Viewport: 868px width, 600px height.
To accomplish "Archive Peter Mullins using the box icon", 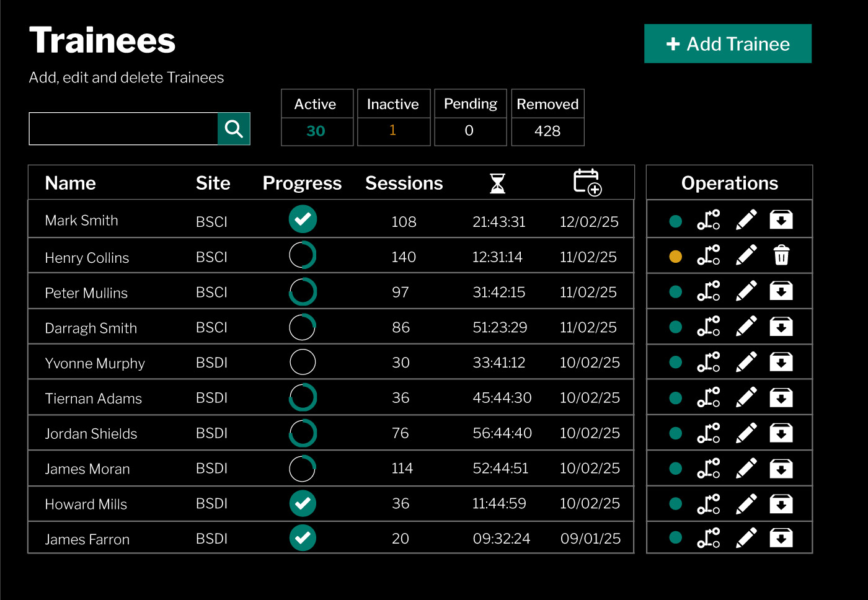I will [x=781, y=291].
